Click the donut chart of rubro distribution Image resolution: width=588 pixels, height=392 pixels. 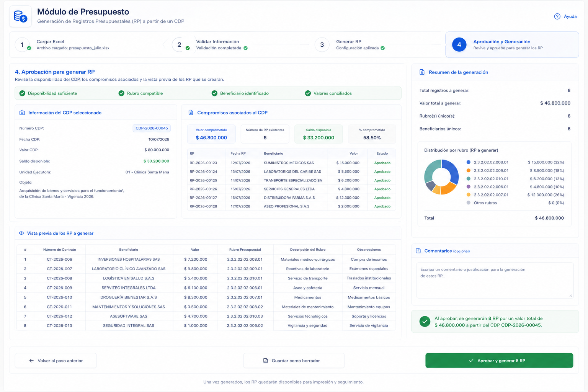click(441, 177)
